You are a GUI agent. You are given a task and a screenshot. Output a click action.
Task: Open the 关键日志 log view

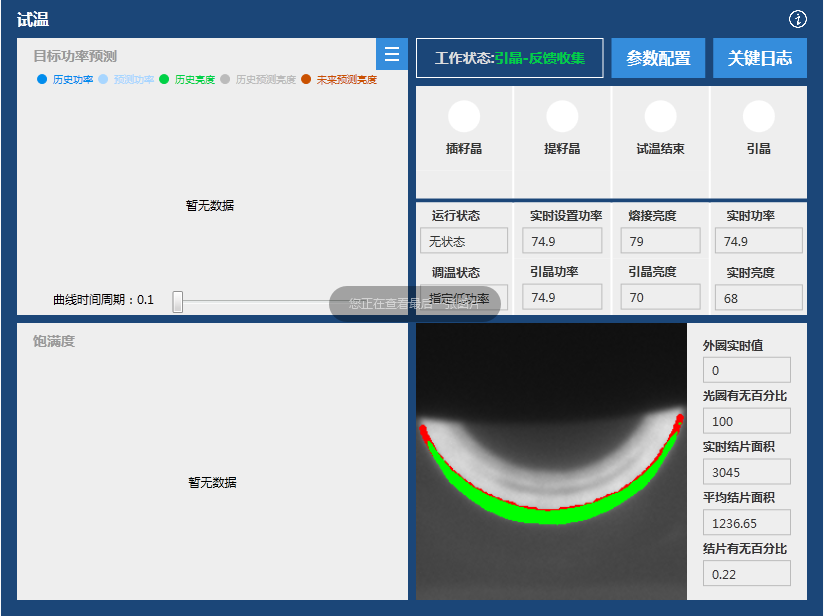click(760, 58)
